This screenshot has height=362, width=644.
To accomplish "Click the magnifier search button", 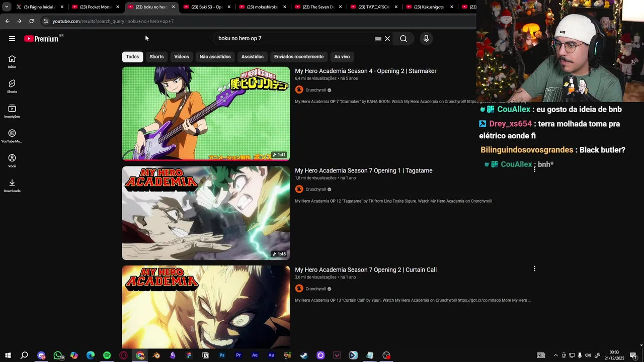I will (404, 39).
